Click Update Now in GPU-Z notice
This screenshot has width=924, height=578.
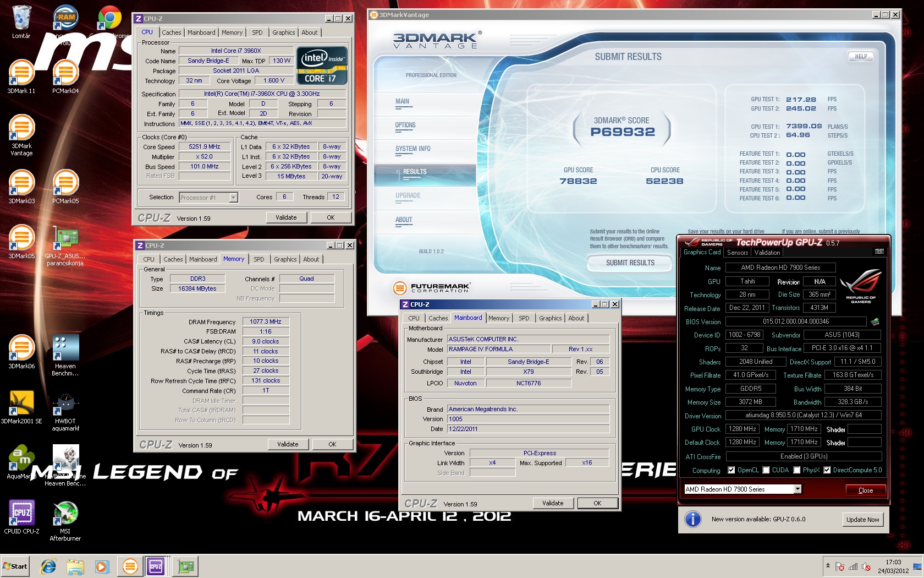tap(863, 520)
